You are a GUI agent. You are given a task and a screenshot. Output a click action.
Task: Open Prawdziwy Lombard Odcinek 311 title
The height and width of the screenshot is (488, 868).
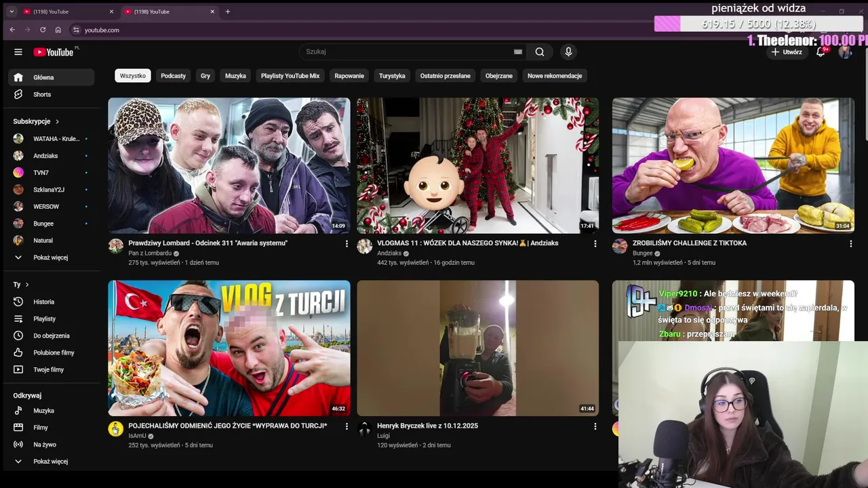coord(208,243)
